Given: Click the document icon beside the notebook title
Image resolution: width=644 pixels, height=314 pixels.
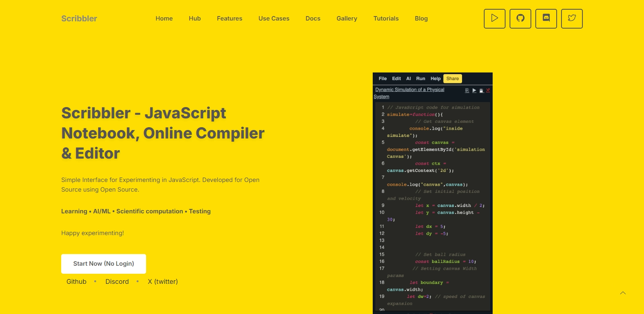Looking at the screenshot, I should (467, 91).
